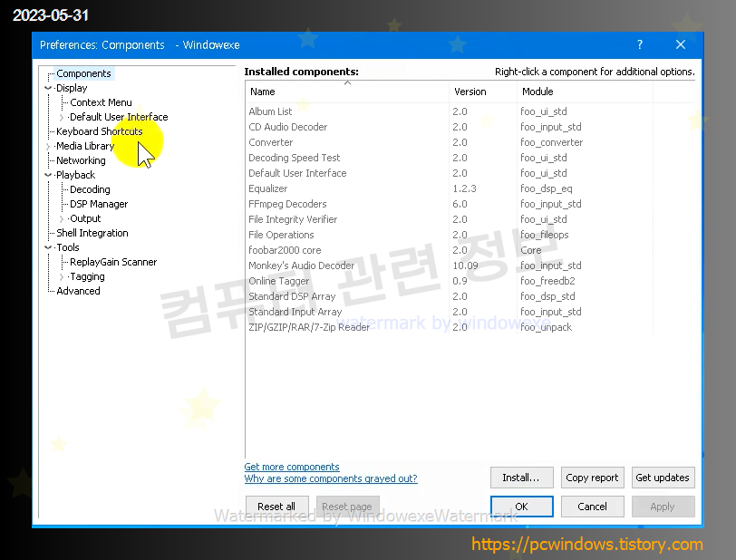Click version 1.2.3 in the list
This screenshot has height=560, width=736.
[464, 189]
